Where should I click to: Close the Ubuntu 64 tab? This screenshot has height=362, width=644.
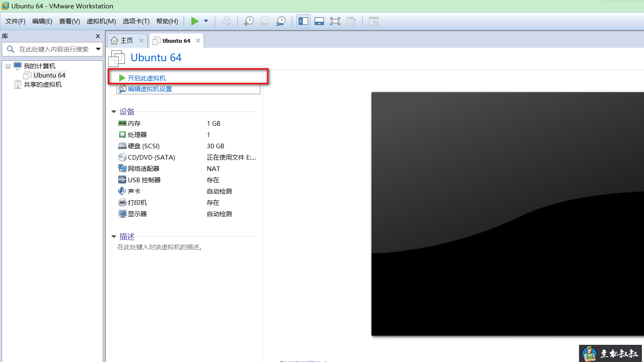tap(198, 40)
